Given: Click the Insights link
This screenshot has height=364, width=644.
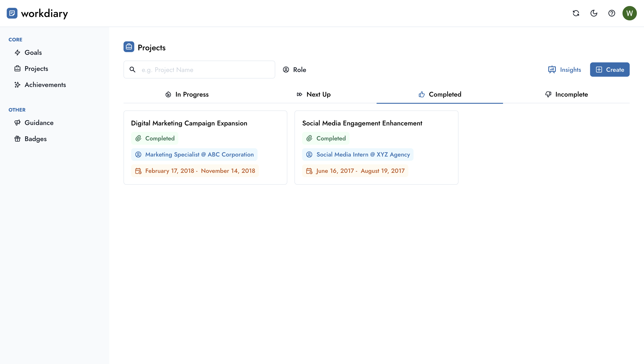Looking at the screenshot, I should pyautogui.click(x=564, y=70).
